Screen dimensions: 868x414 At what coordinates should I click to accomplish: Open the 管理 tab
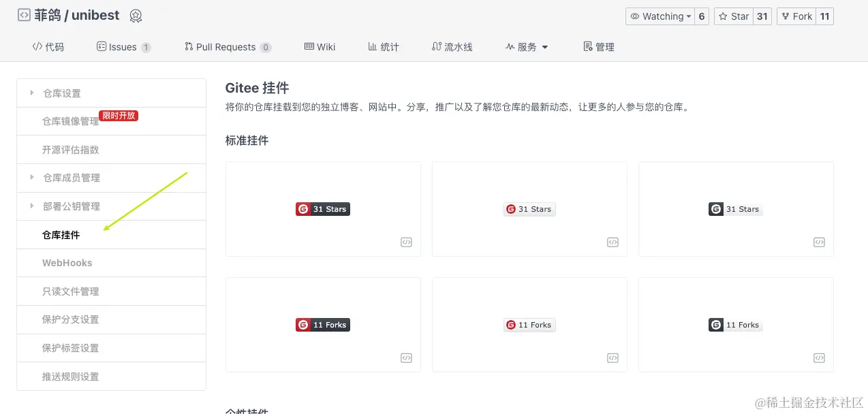599,47
